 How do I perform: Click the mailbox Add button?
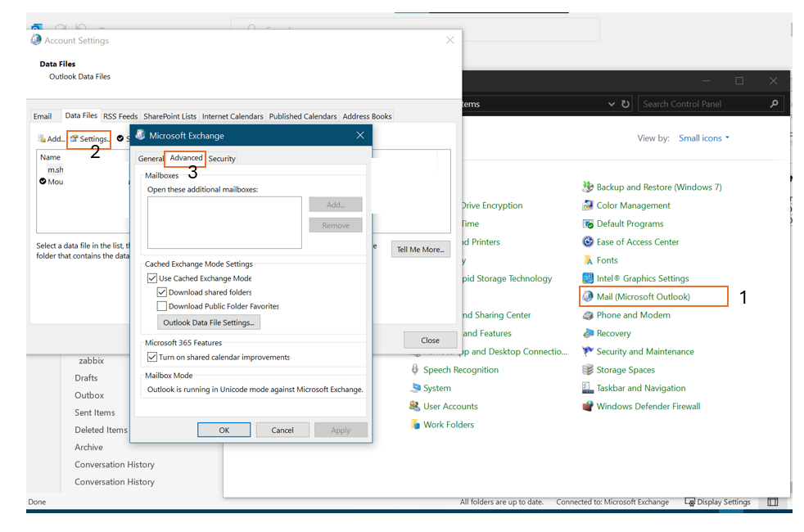[x=336, y=205]
